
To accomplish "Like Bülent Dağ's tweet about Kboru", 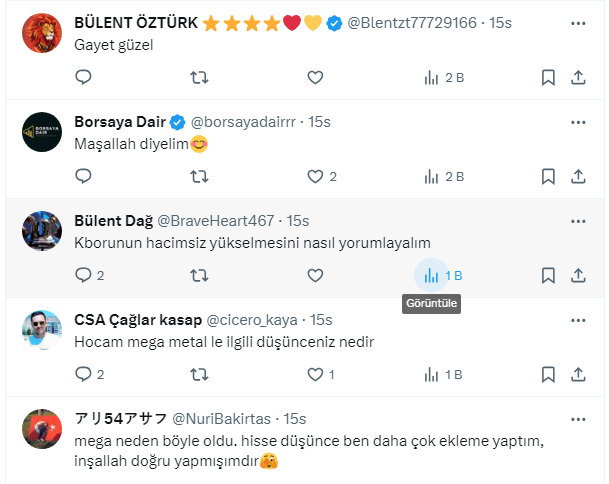I will pyautogui.click(x=315, y=275).
